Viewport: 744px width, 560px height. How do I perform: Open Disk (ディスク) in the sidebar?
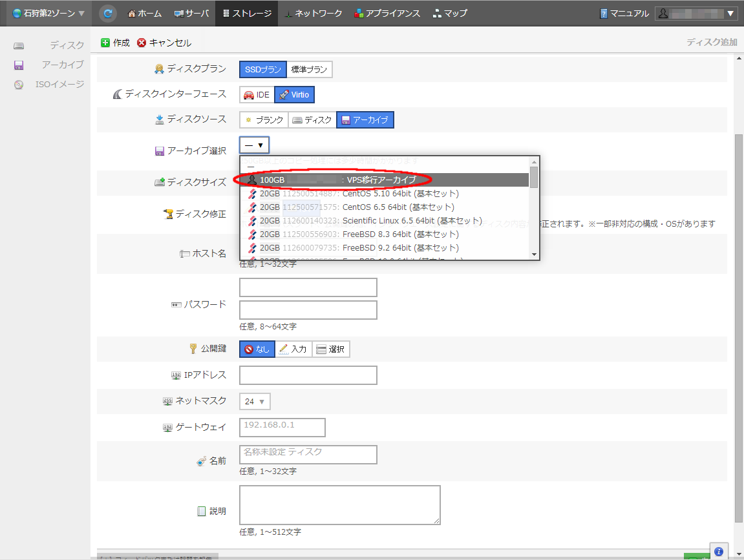click(67, 45)
